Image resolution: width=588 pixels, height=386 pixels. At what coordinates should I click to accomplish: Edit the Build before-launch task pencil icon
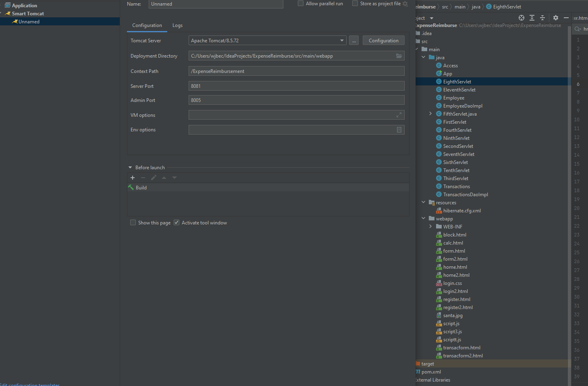point(154,177)
